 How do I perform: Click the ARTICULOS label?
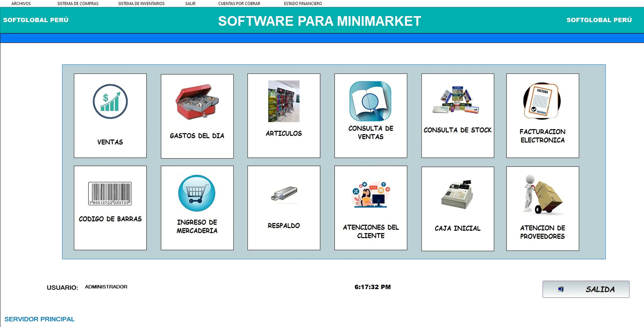(x=284, y=133)
